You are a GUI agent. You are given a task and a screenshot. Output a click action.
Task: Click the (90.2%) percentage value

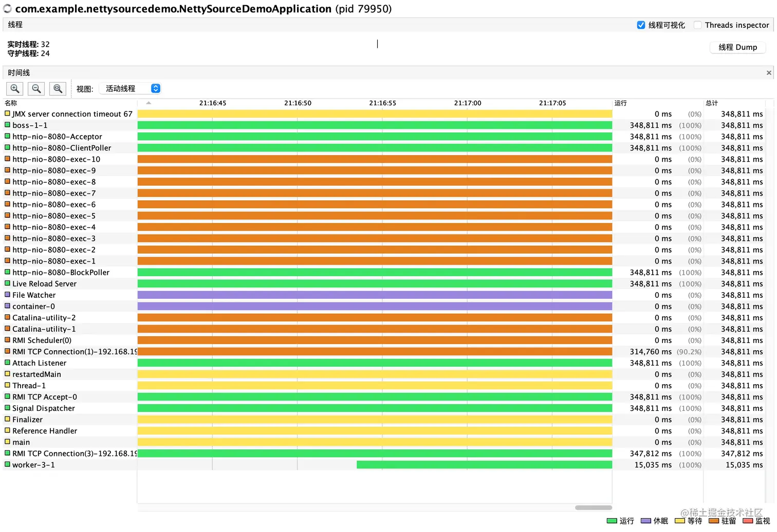click(689, 352)
